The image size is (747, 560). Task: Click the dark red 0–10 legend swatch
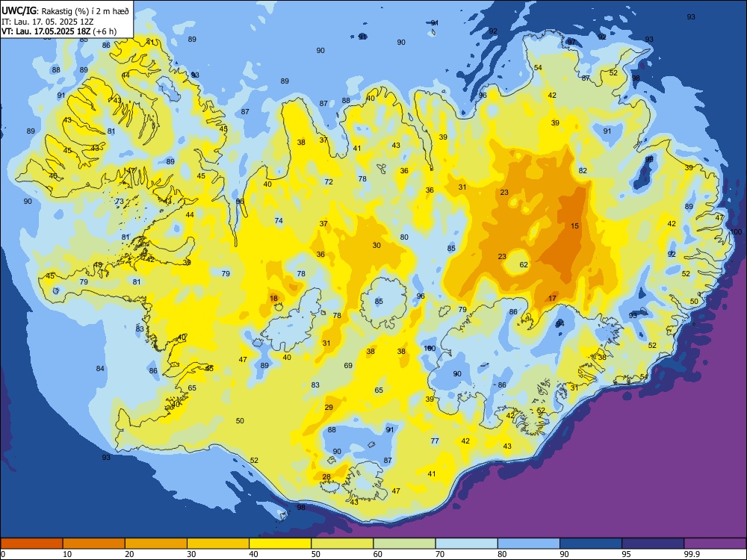coord(32,544)
